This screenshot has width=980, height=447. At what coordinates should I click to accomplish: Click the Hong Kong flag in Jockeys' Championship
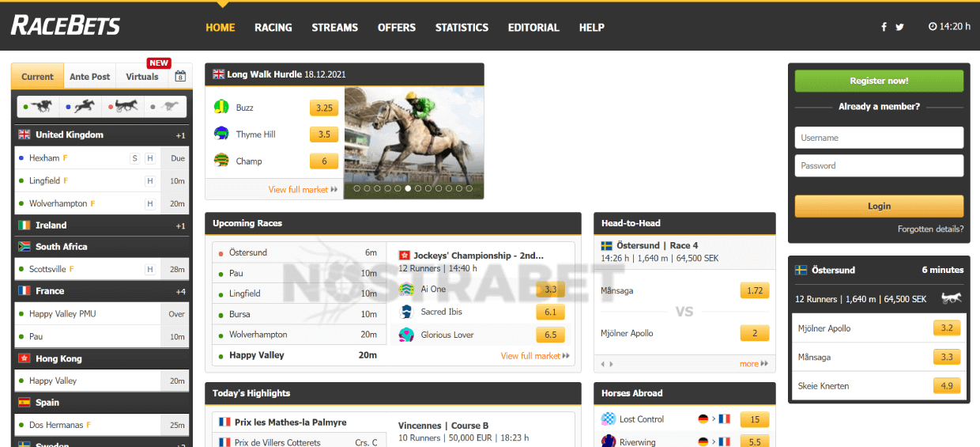pyautogui.click(x=404, y=256)
